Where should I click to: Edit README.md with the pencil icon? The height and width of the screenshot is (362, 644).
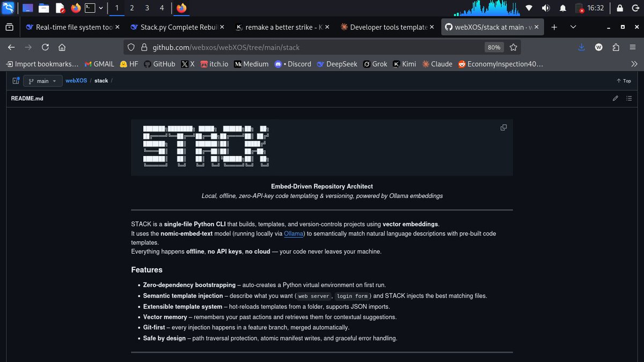(616, 98)
